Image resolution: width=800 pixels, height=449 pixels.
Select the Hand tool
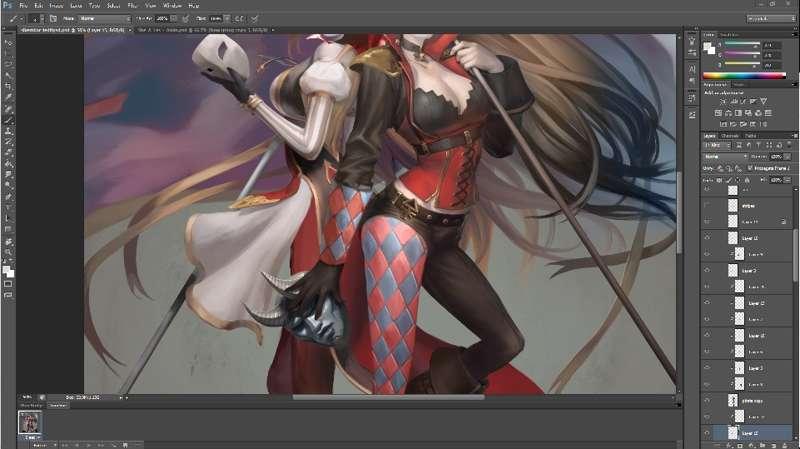coord(8,241)
